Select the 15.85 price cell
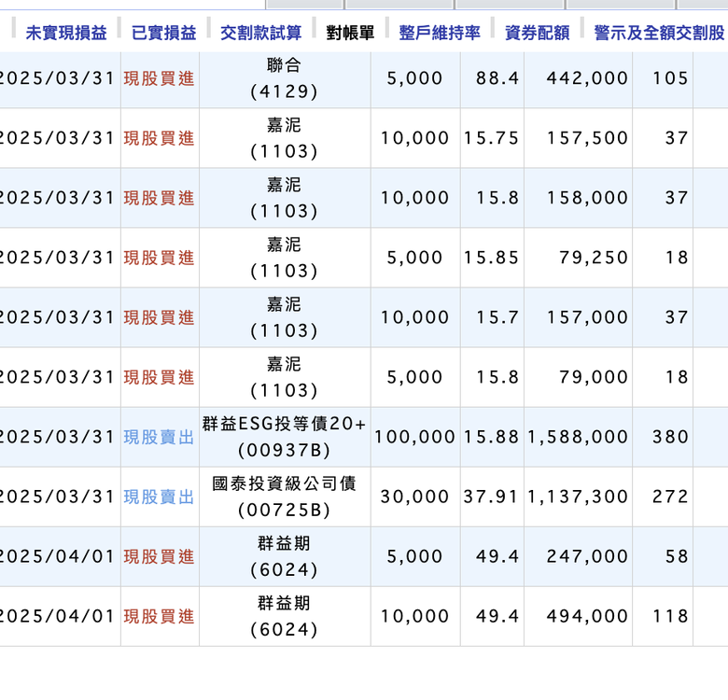 coord(491,259)
